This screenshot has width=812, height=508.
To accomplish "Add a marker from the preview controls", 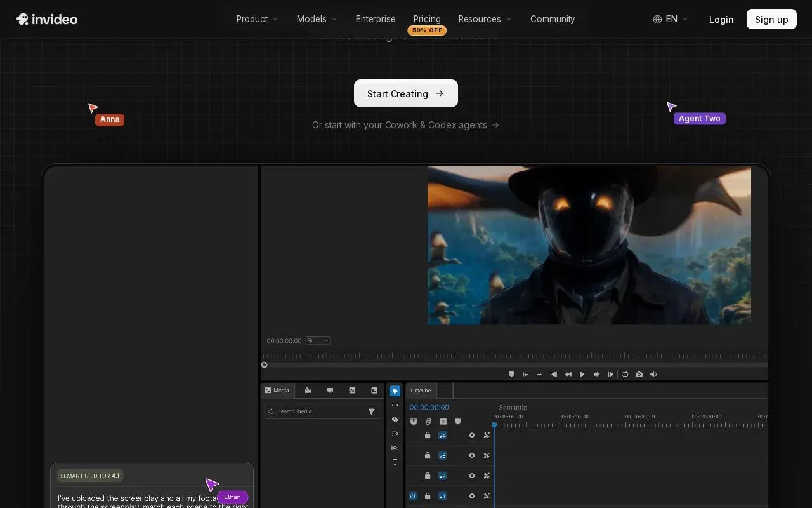I will pyautogui.click(x=511, y=375).
